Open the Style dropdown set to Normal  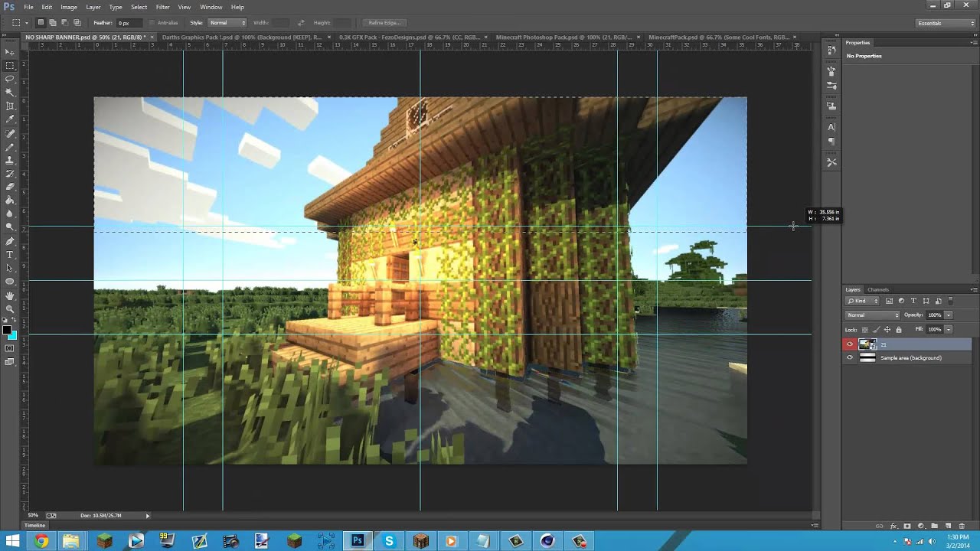[x=228, y=23]
